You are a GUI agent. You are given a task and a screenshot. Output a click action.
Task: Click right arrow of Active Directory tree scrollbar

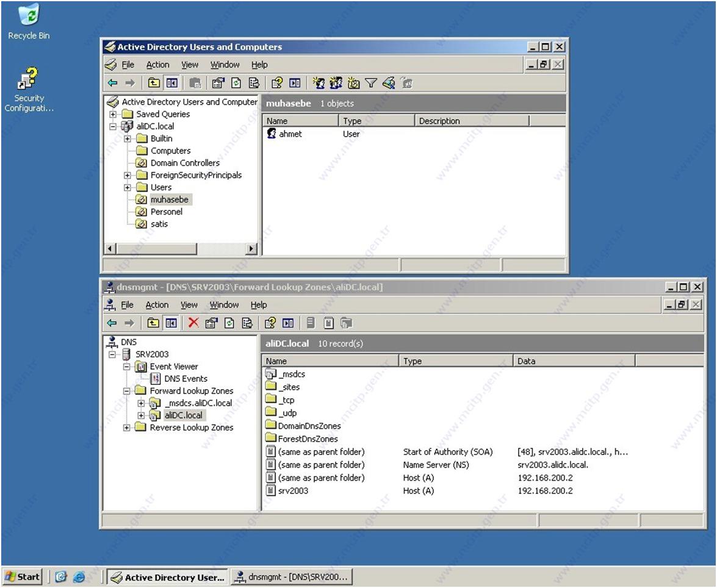[251, 249]
